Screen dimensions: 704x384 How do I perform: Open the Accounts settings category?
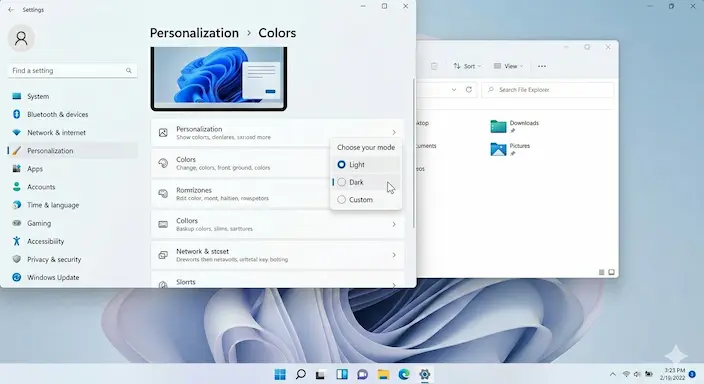point(72,187)
